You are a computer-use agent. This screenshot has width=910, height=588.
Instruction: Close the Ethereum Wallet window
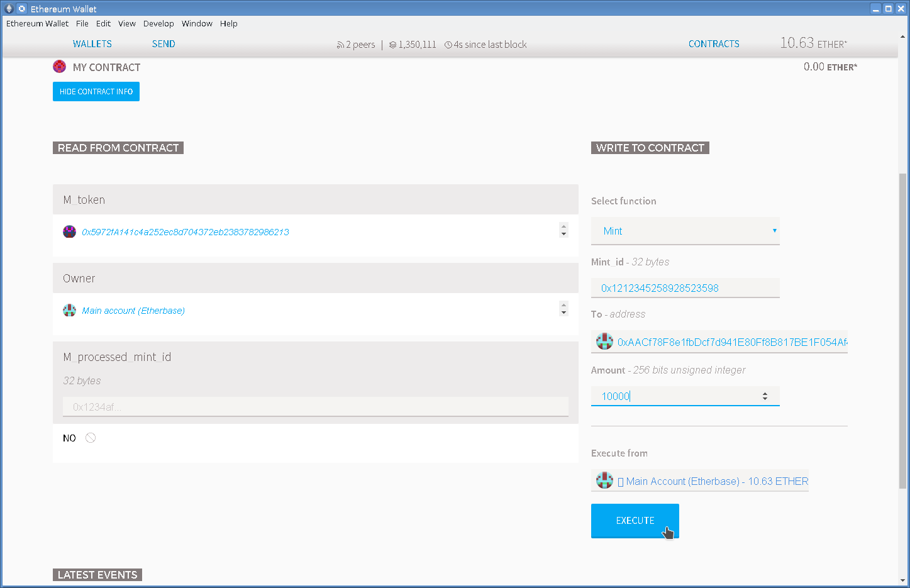pos(901,9)
